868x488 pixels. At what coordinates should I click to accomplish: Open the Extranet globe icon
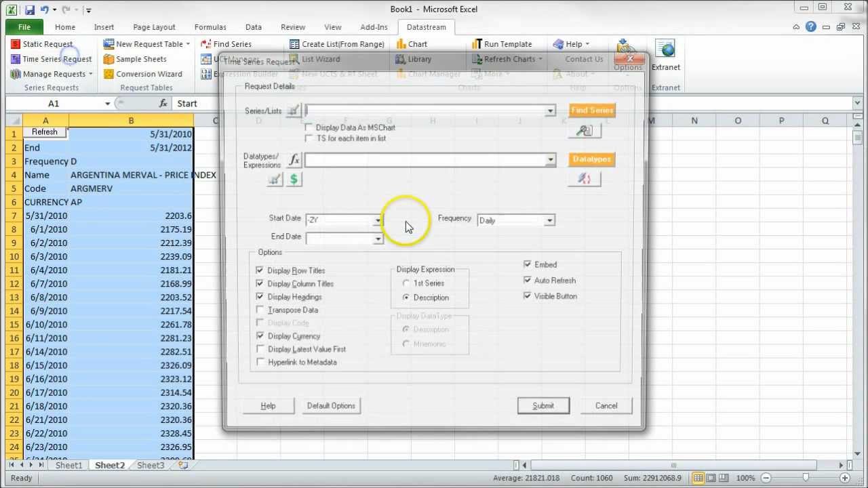(666, 49)
